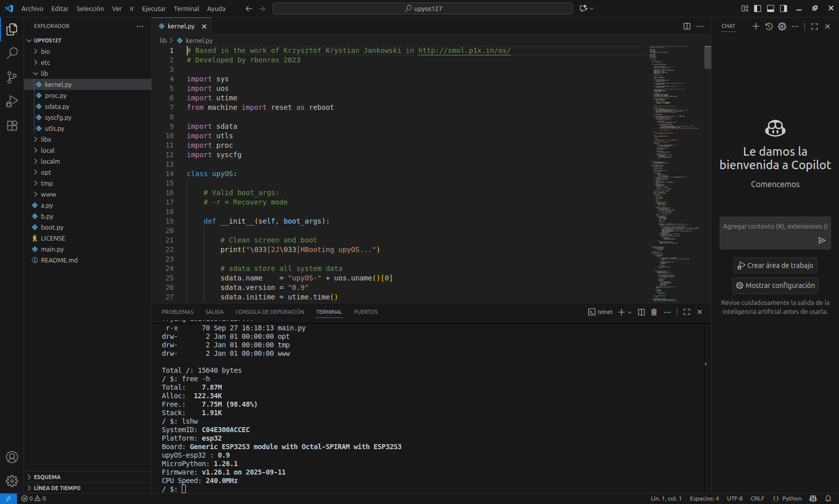Kill terminal with the trash icon

pyautogui.click(x=654, y=312)
